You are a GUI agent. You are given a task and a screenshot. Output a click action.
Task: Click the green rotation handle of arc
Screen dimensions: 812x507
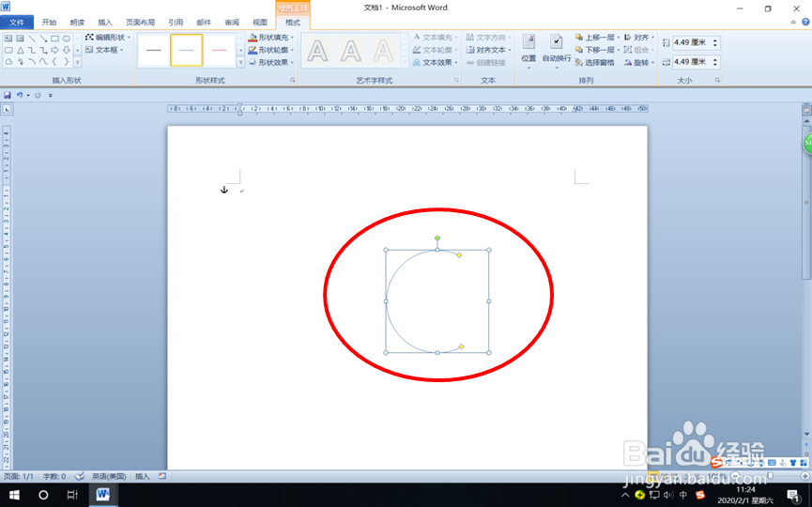437,238
